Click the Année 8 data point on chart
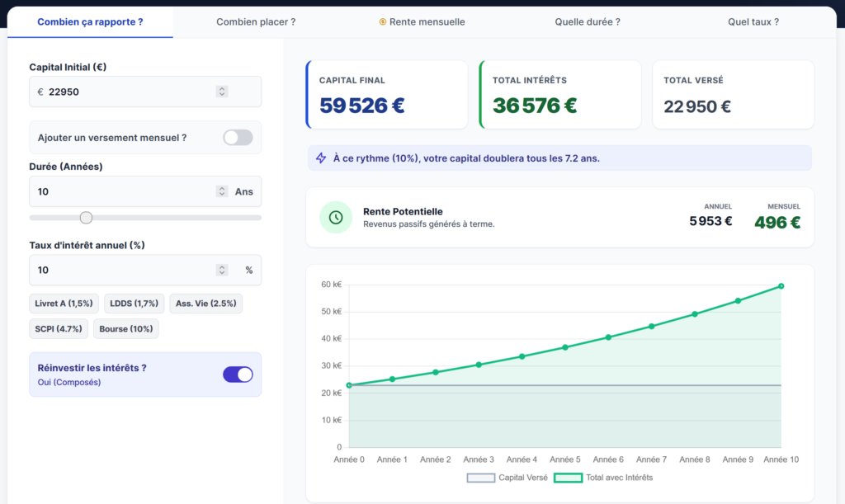Viewport: 845px width, 504px height. [x=695, y=314]
